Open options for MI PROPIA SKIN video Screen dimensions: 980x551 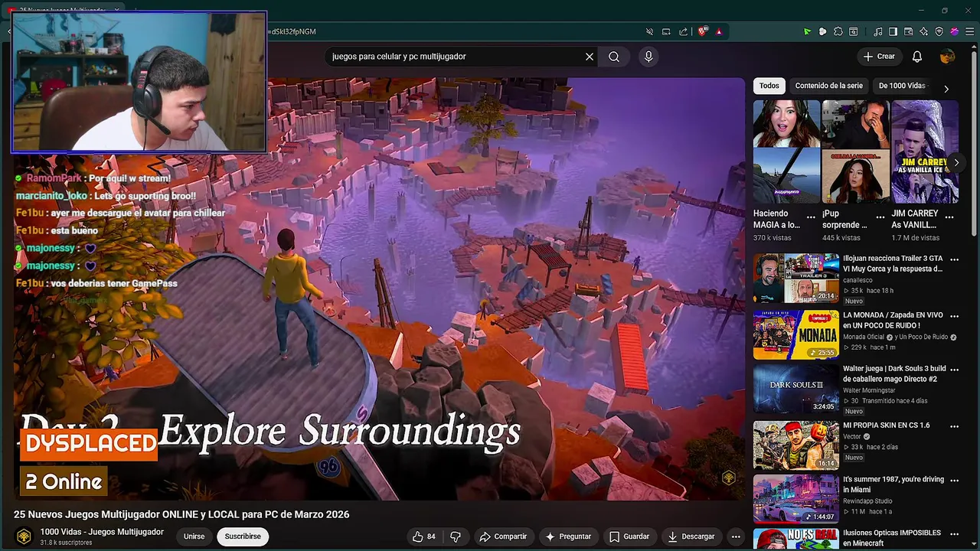coord(954,426)
